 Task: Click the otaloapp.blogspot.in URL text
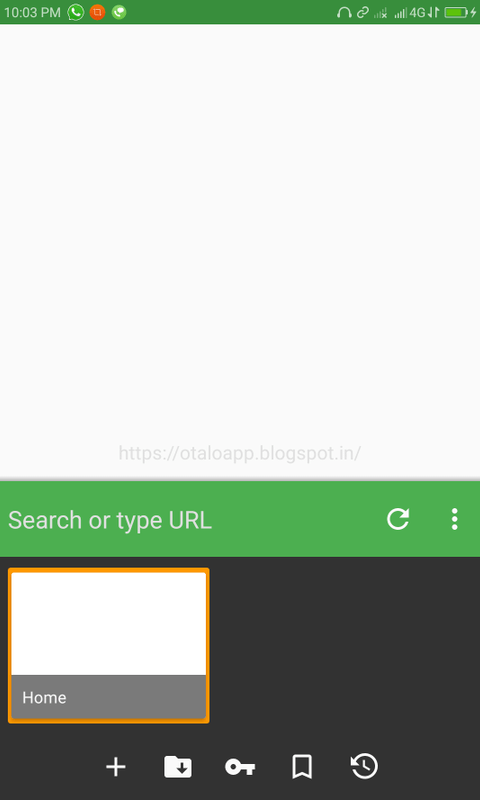tap(240, 453)
